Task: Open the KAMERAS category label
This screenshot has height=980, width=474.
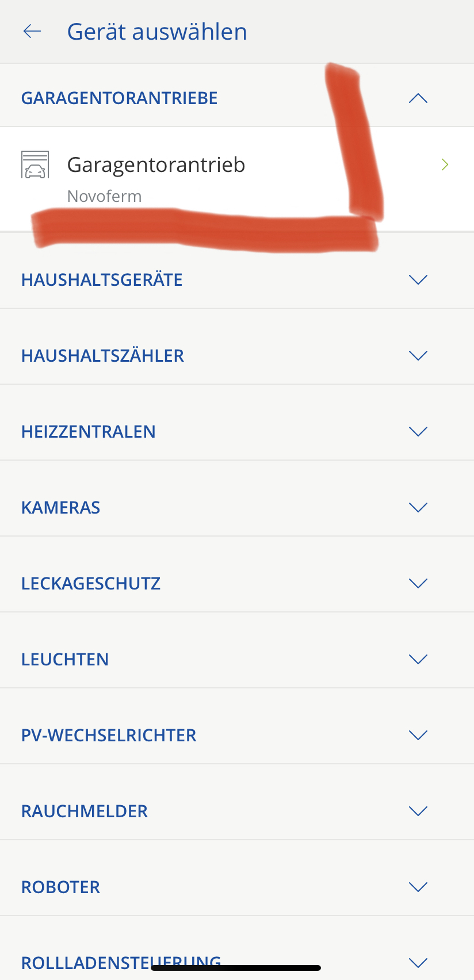Action: [x=61, y=508]
